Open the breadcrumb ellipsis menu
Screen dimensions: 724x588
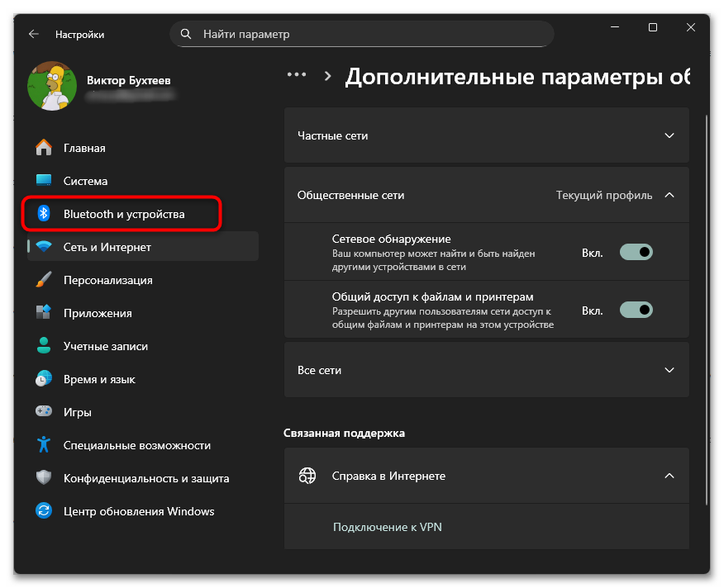tap(296, 73)
